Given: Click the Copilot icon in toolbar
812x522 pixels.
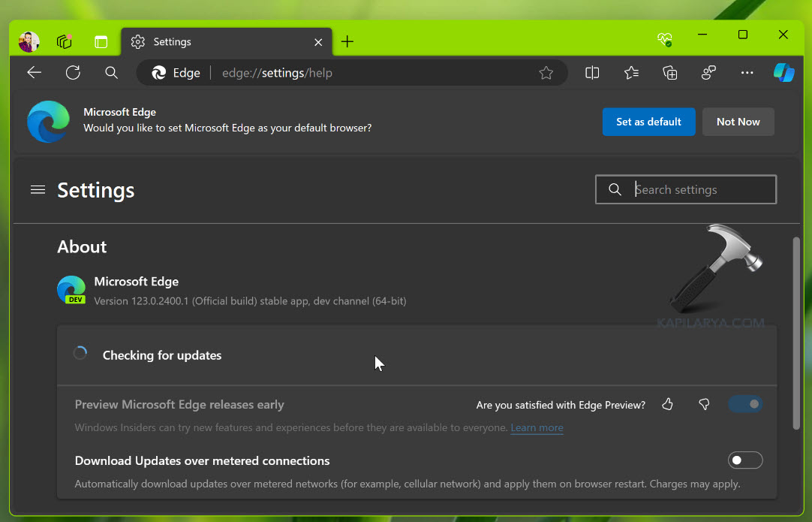Looking at the screenshot, I should pyautogui.click(x=783, y=73).
